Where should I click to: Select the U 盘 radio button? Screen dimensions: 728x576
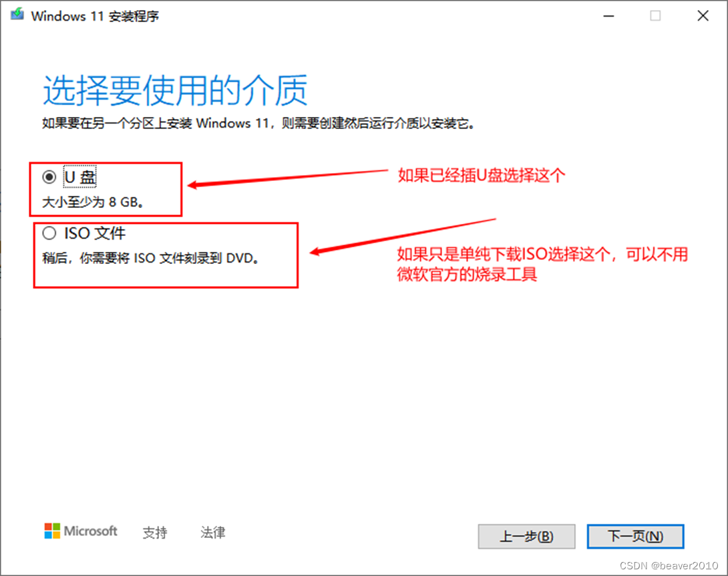coord(49,177)
